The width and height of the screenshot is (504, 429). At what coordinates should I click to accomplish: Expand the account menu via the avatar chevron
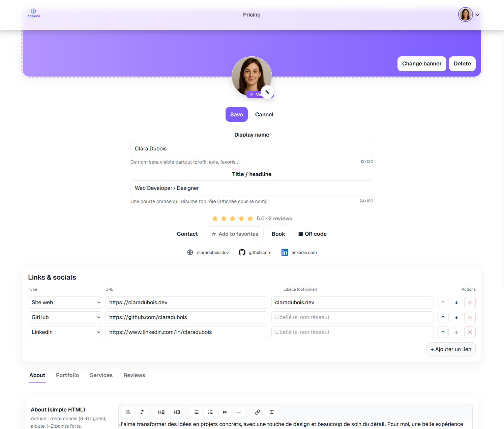(x=477, y=15)
